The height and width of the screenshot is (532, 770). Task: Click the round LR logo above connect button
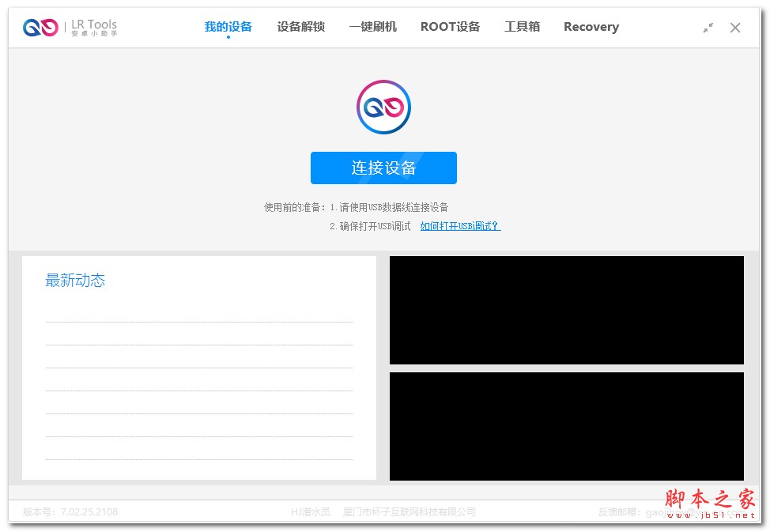pyautogui.click(x=383, y=107)
